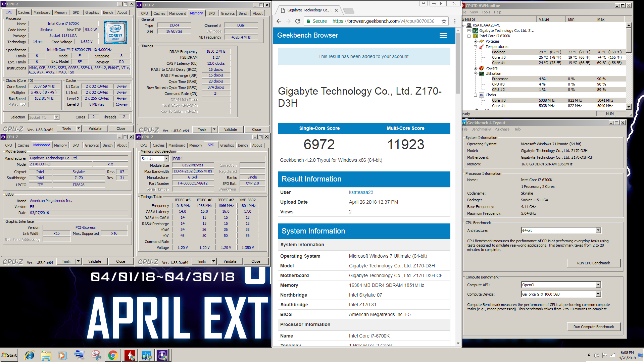The height and width of the screenshot is (362, 644).
Task: Switch to CPU-Z via the taskbar chip icon
Action: pos(162,355)
